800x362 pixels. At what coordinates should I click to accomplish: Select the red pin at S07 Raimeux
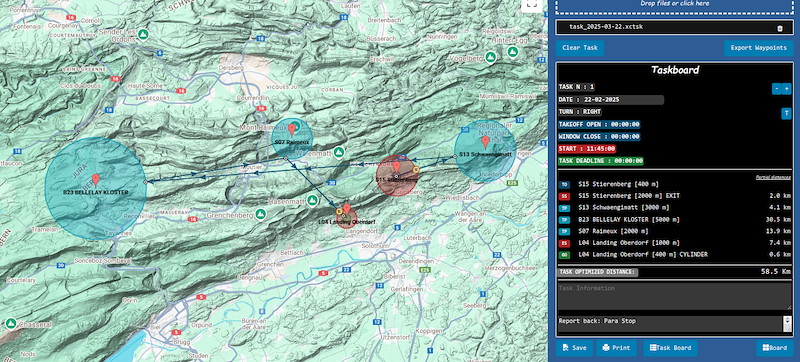pos(292,130)
